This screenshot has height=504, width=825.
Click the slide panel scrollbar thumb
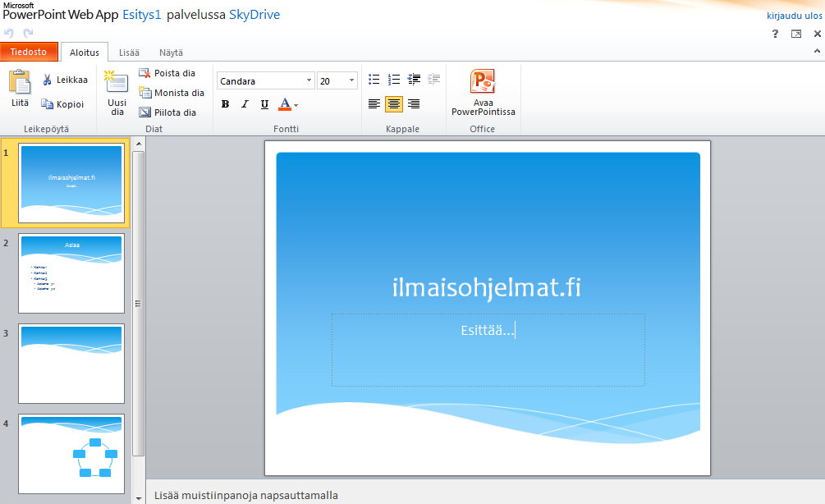139,304
